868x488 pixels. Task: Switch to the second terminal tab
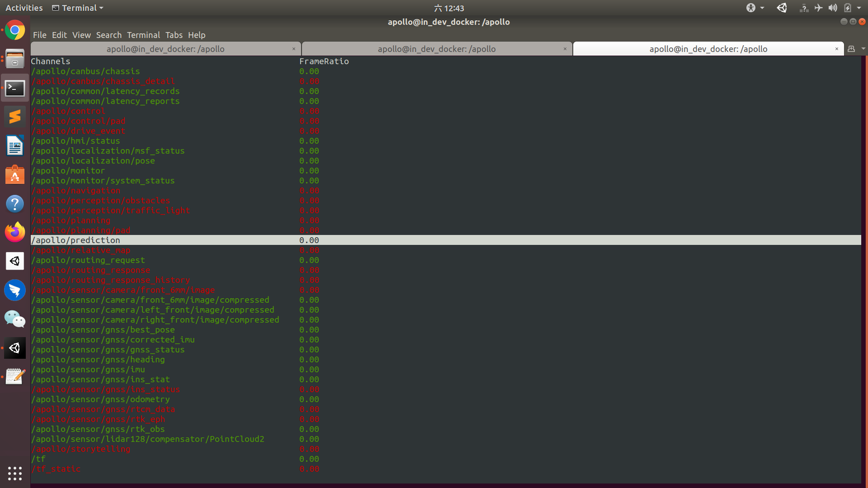click(437, 49)
